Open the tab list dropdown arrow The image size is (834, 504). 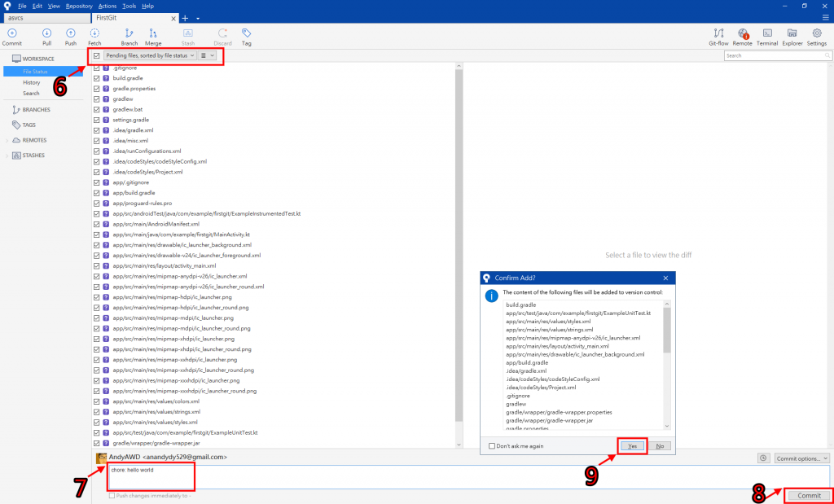(198, 19)
